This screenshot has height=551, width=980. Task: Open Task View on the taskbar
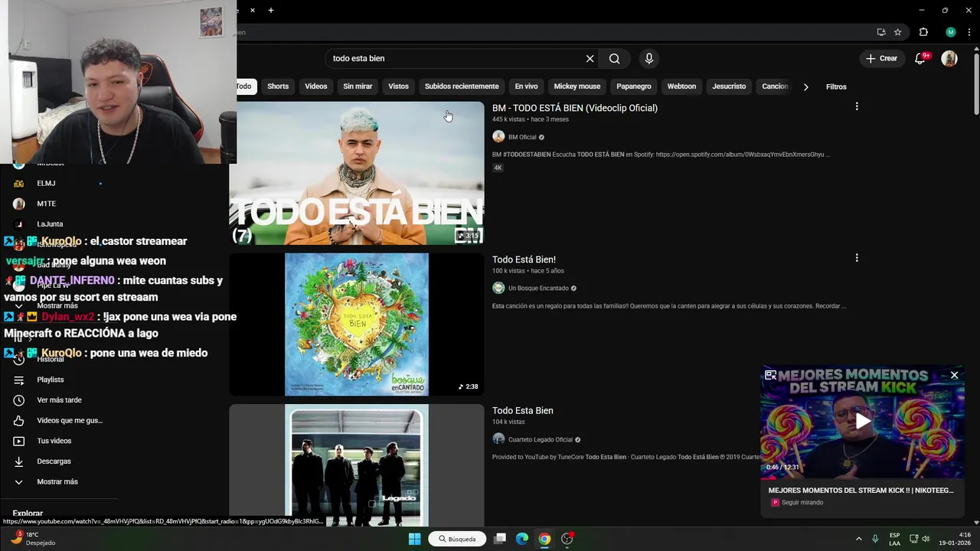(x=500, y=539)
